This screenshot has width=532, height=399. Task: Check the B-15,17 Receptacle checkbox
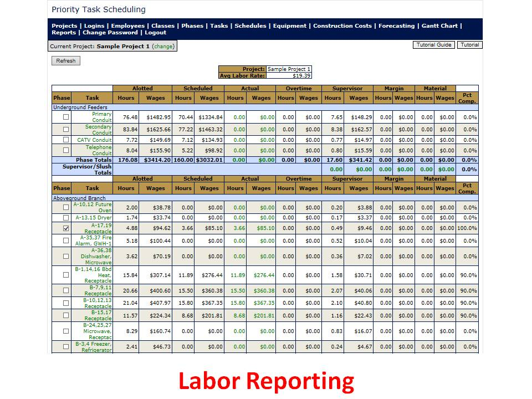(x=66, y=315)
